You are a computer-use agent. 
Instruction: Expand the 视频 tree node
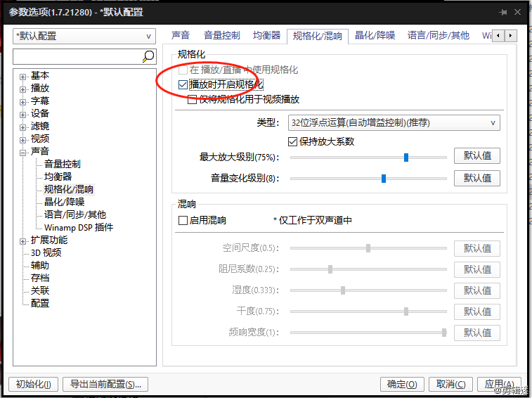click(x=22, y=140)
